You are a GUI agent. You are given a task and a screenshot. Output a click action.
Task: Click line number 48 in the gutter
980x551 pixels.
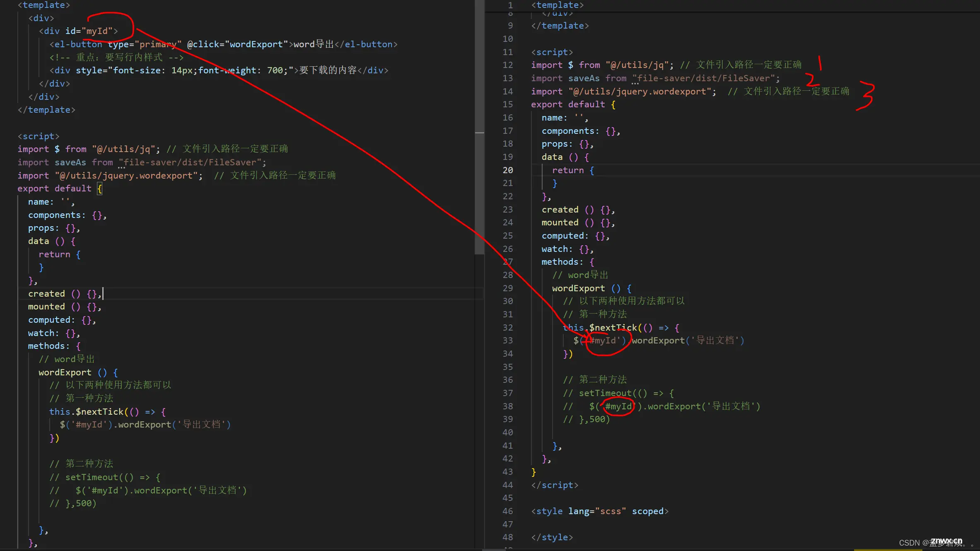[508, 537]
